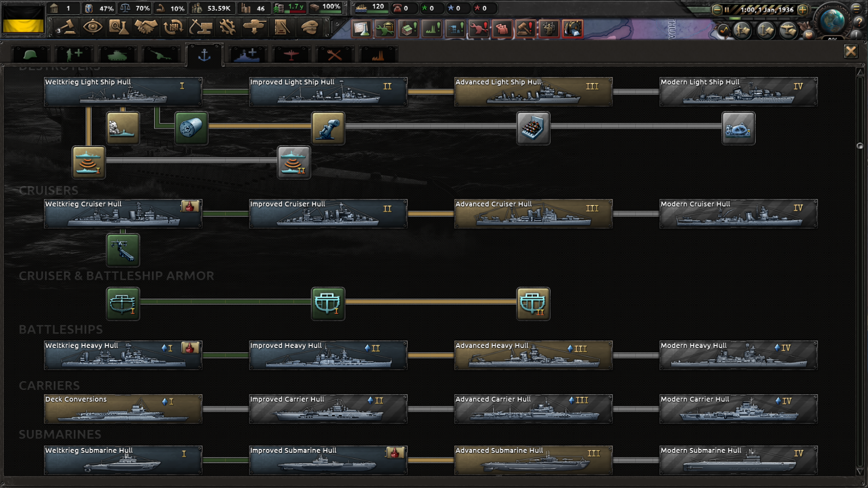Select the Cruiser Armor II technology
Screen dimensions: 868x488
pos(534,304)
